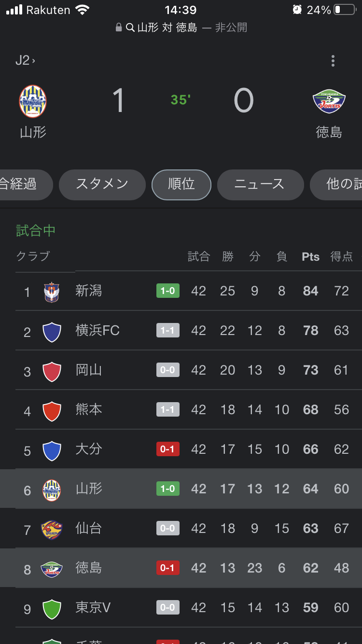Tap the Yokohama FC blue shield icon
The height and width of the screenshot is (644, 362).
(52, 332)
